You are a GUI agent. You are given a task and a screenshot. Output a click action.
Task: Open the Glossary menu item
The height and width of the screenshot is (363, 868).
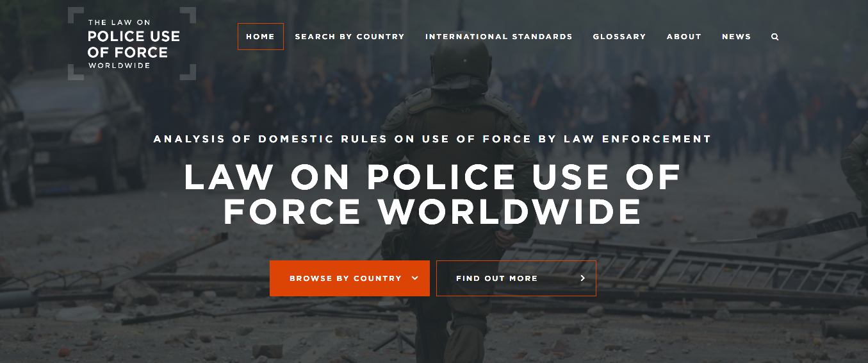point(619,37)
